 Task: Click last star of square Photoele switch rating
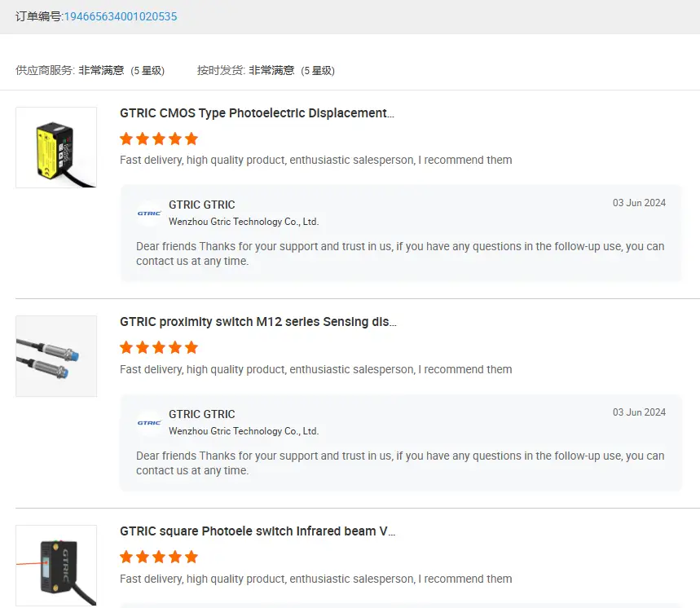click(192, 557)
